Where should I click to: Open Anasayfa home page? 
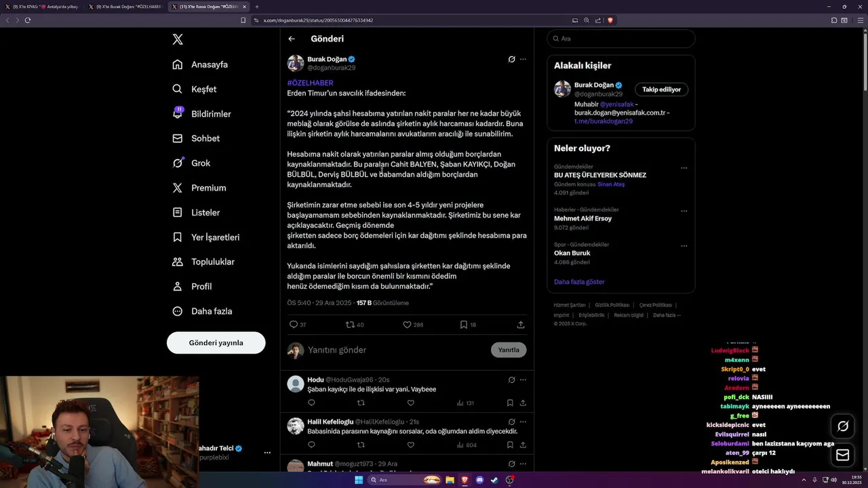(200, 64)
